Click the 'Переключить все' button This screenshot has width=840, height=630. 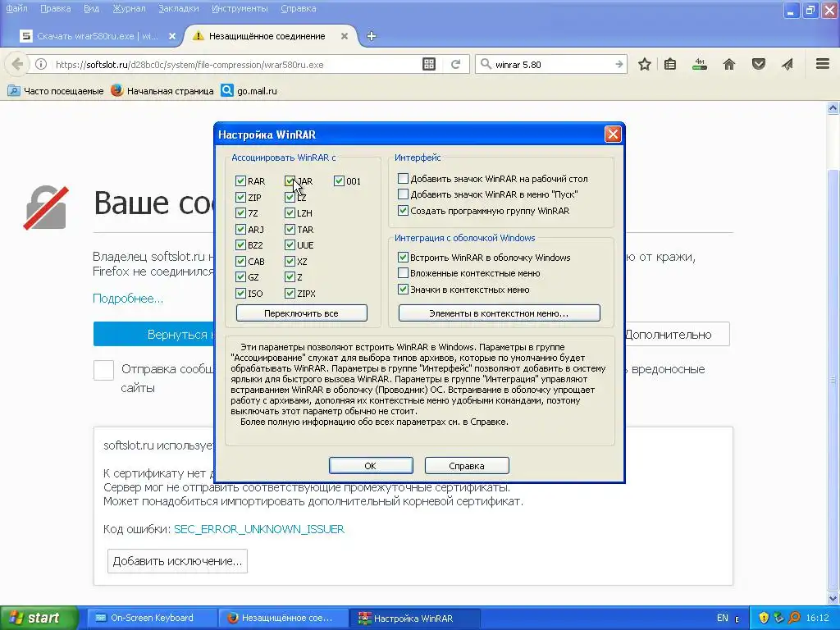click(x=302, y=313)
